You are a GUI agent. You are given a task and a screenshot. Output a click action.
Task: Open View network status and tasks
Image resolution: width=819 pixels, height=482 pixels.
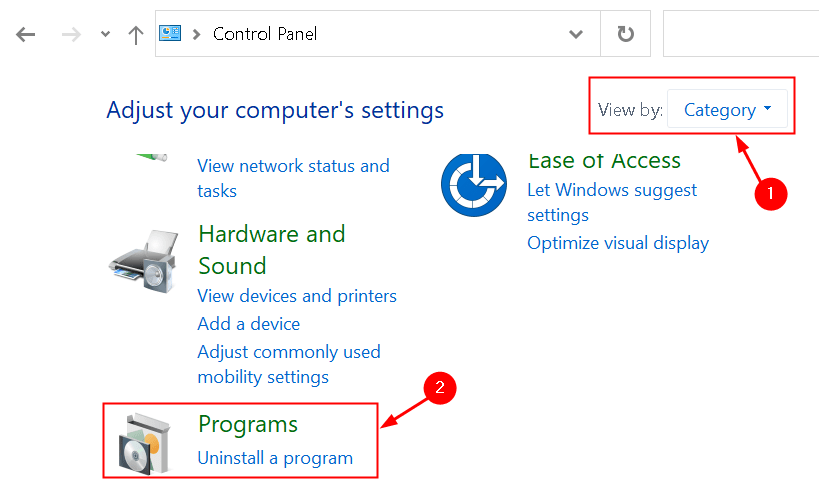click(x=293, y=178)
